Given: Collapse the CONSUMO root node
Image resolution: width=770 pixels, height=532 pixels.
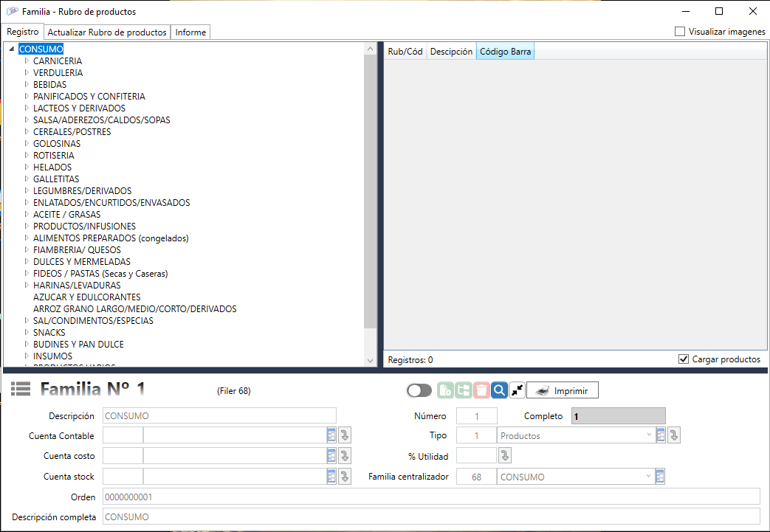Looking at the screenshot, I should pyautogui.click(x=13, y=49).
